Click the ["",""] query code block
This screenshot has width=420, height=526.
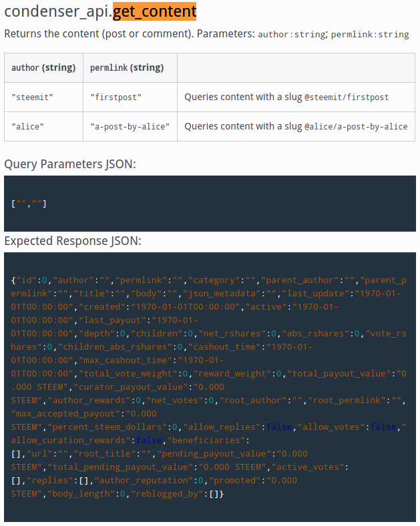pyautogui.click(x=210, y=204)
